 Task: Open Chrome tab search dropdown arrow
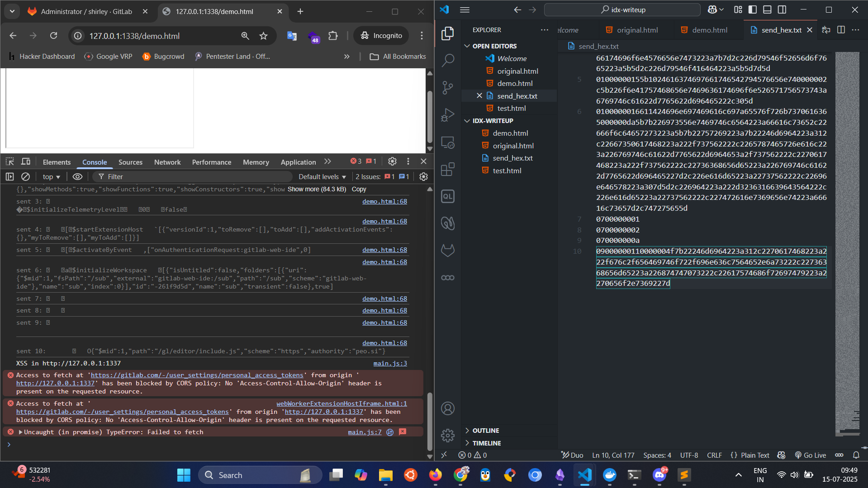[x=12, y=11]
